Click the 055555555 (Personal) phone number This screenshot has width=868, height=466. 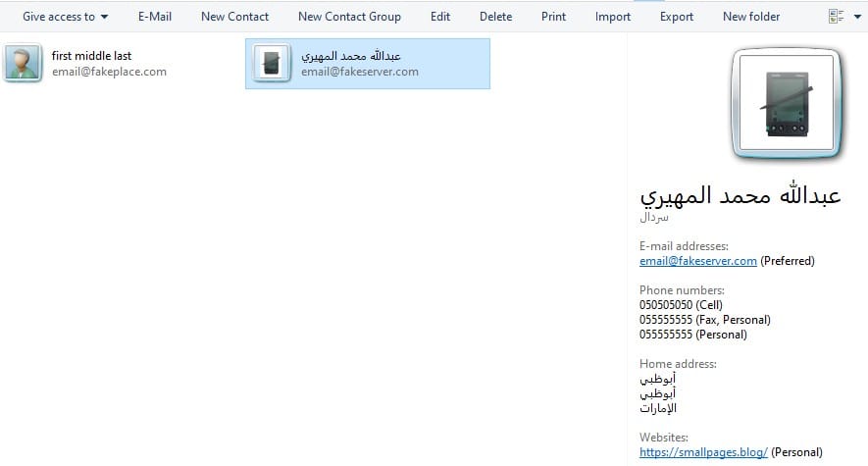[x=693, y=335]
